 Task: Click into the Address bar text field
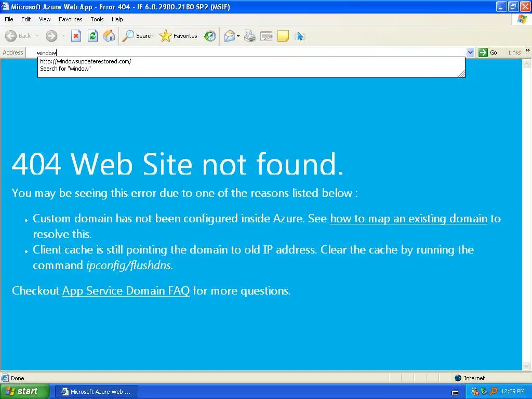point(246,52)
